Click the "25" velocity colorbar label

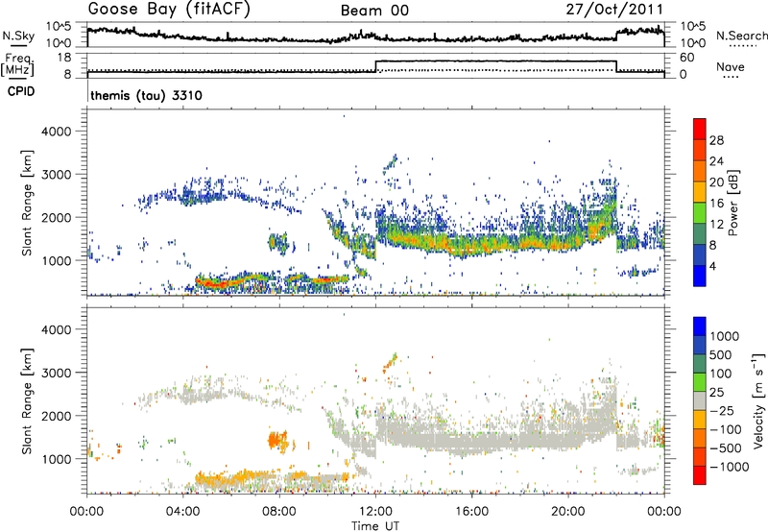pos(717,393)
